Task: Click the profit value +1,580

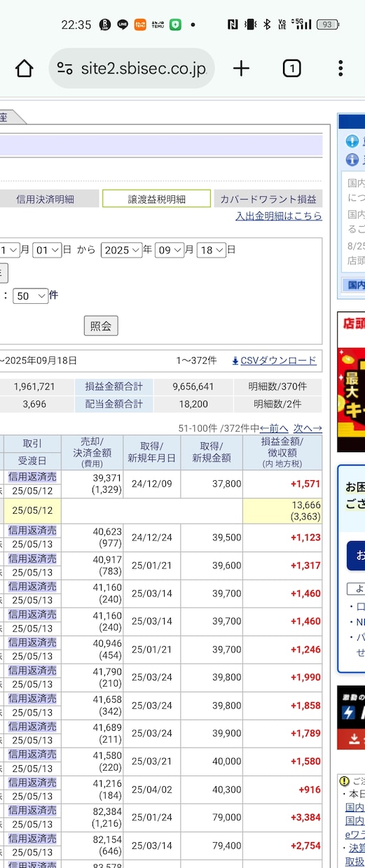Action: click(x=305, y=762)
